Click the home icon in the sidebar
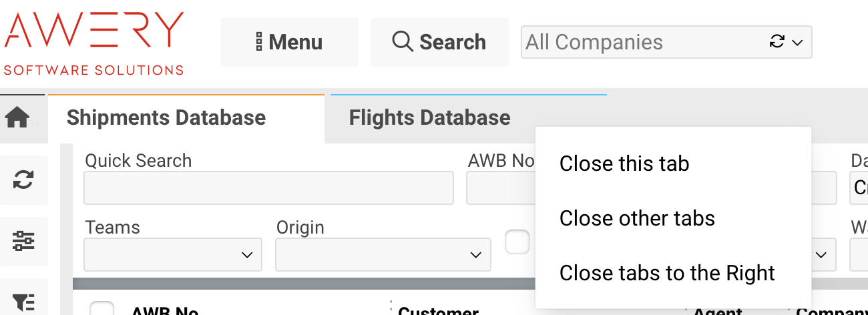Viewport: 868px width, 315px height. pyautogui.click(x=17, y=118)
